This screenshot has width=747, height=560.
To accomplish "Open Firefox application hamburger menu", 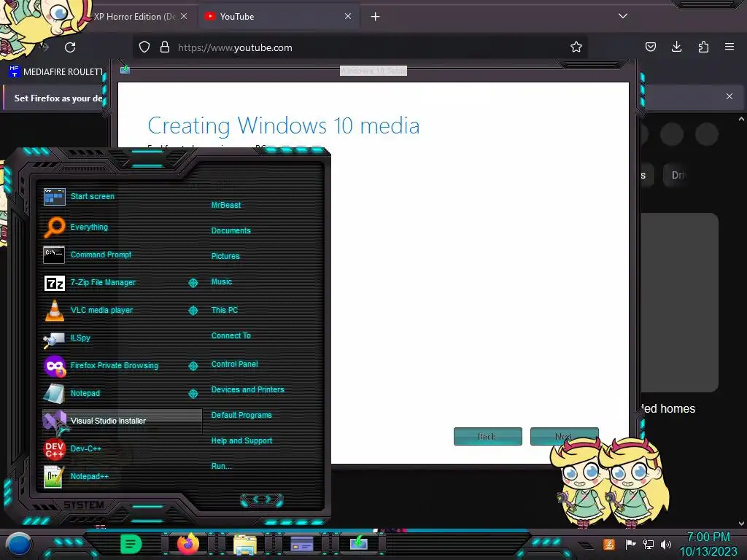I will click(729, 47).
